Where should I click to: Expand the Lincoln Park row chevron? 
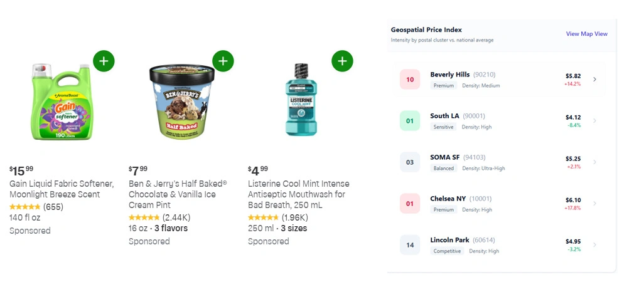coord(594,245)
